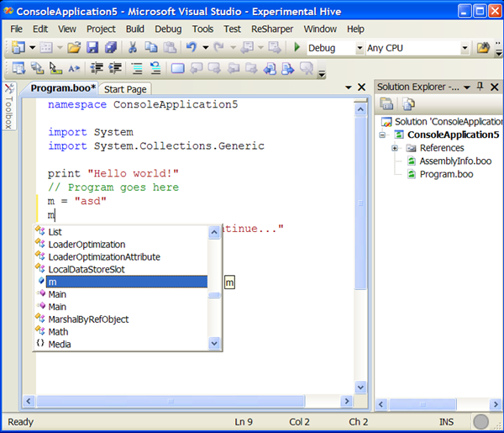Click the autocomplete list scroll-down arrow
Viewport: 504px width, 433px height.
tap(214, 343)
